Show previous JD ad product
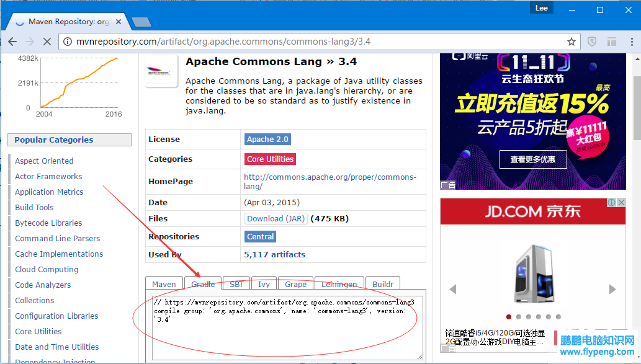641x364 pixels. [x=452, y=289]
